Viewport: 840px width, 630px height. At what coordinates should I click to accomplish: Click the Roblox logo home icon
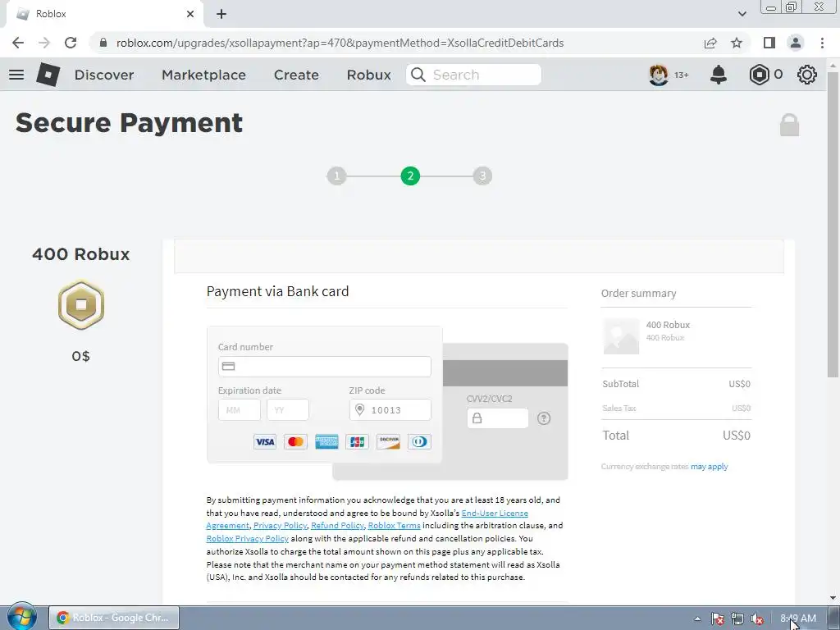click(x=48, y=75)
